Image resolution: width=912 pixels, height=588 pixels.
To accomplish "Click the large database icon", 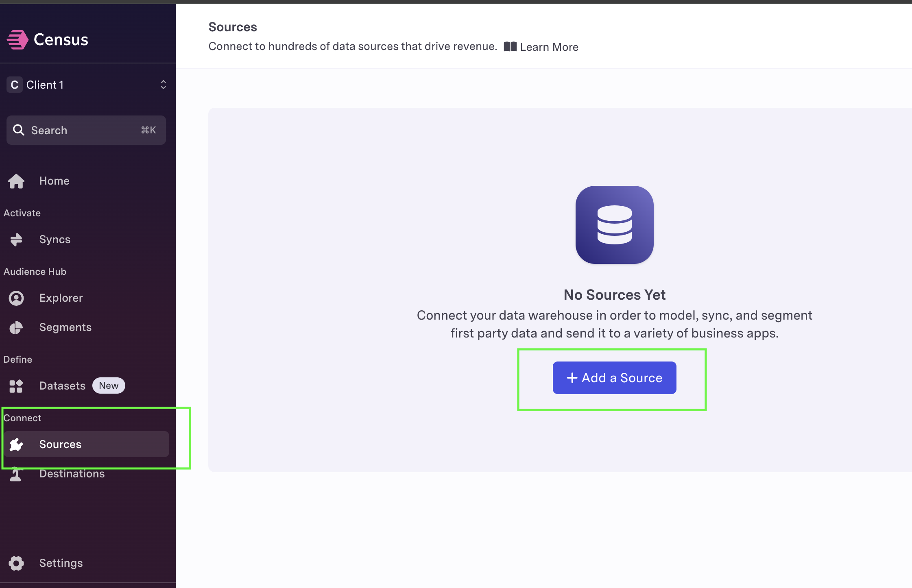I will click(x=614, y=225).
